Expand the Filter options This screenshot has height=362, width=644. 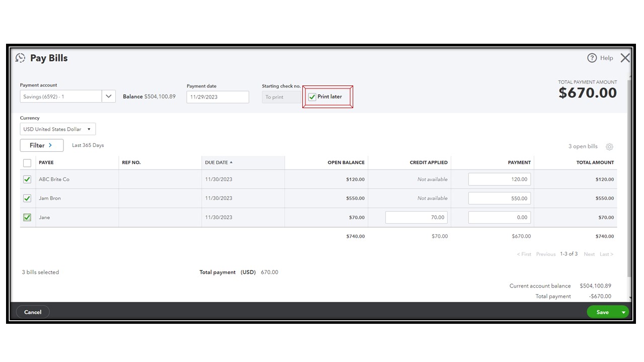click(x=41, y=145)
